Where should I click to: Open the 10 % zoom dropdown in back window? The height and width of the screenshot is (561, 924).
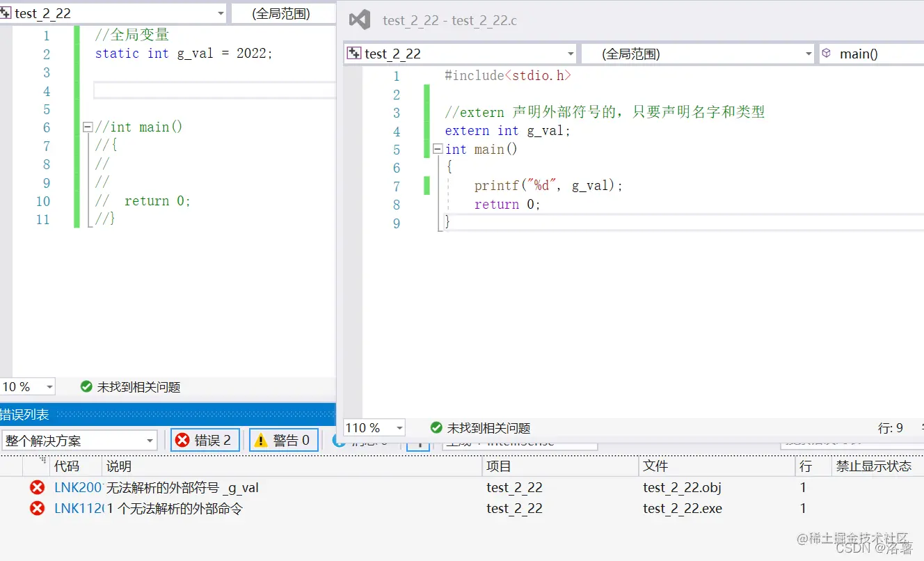(x=28, y=386)
